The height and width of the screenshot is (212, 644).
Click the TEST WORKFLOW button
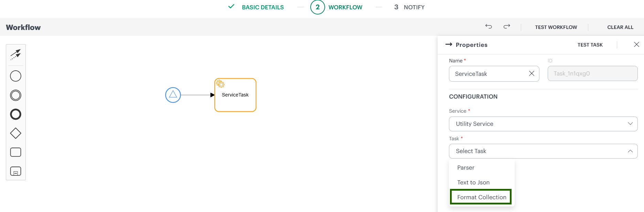coord(556,27)
